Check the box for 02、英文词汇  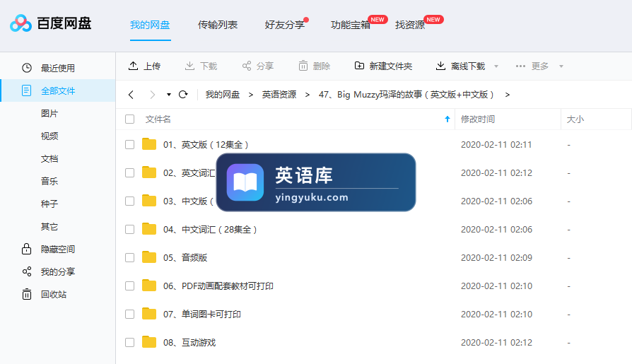coord(130,173)
